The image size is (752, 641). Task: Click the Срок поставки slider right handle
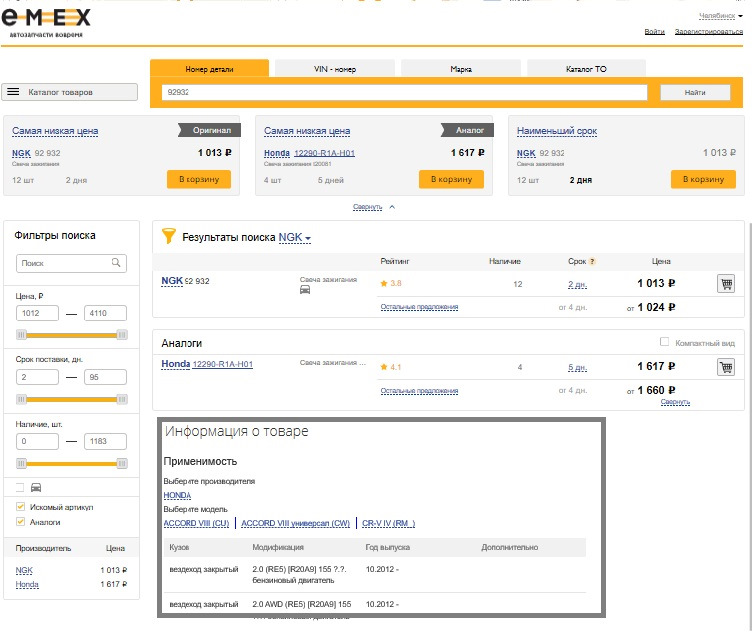(x=122, y=399)
